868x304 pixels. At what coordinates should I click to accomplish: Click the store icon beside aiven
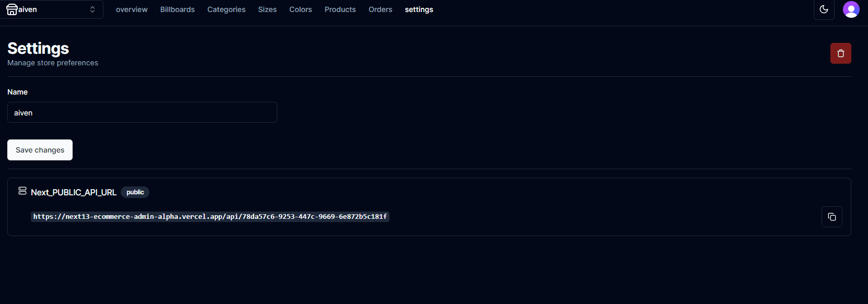point(11,9)
